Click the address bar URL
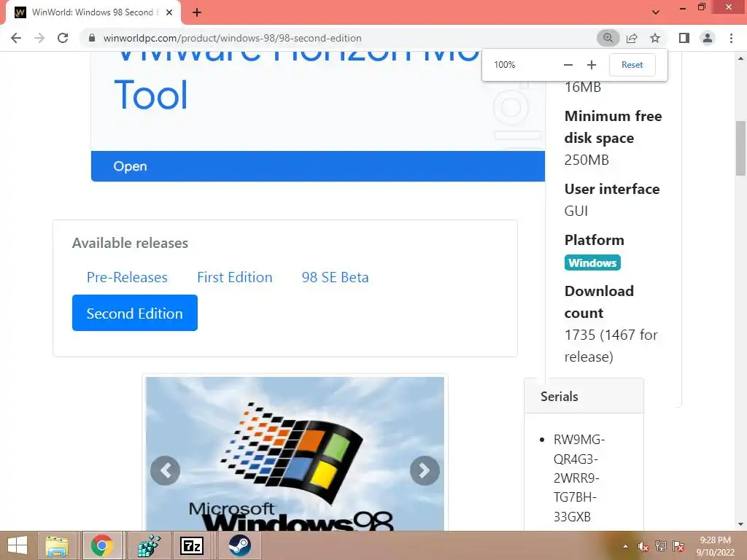 [233, 38]
